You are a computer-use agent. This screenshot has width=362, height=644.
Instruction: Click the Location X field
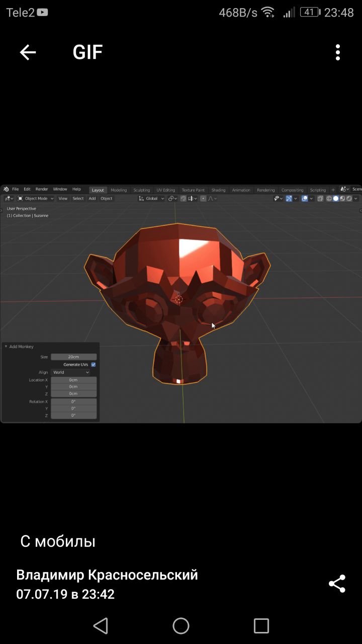pyautogui.click(x=73, y=380)
